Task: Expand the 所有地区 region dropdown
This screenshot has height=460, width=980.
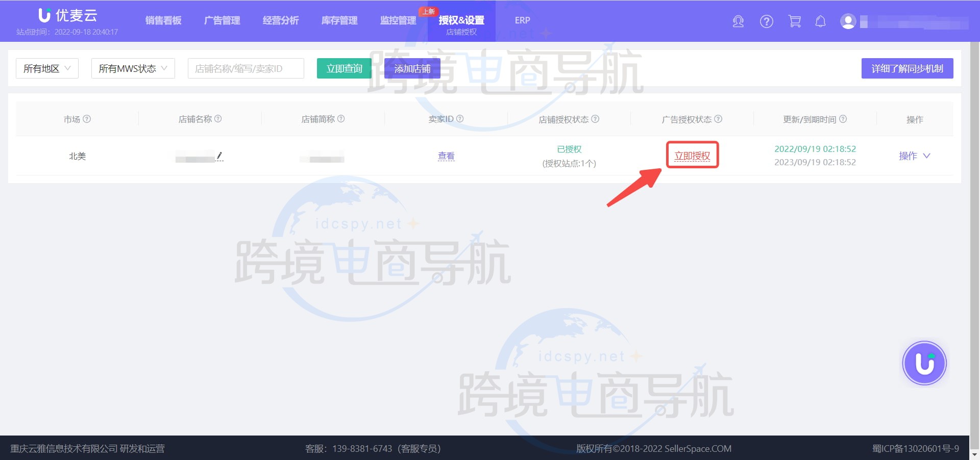Action: (x=47, y=68)
